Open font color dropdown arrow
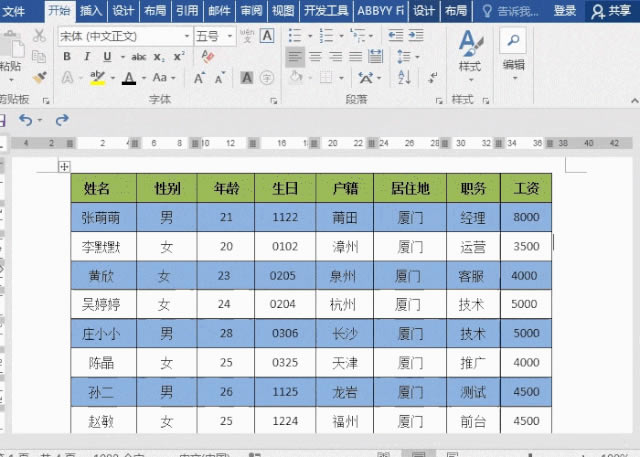The height and width of the screenshot is (457, 640). click(144, 78)
